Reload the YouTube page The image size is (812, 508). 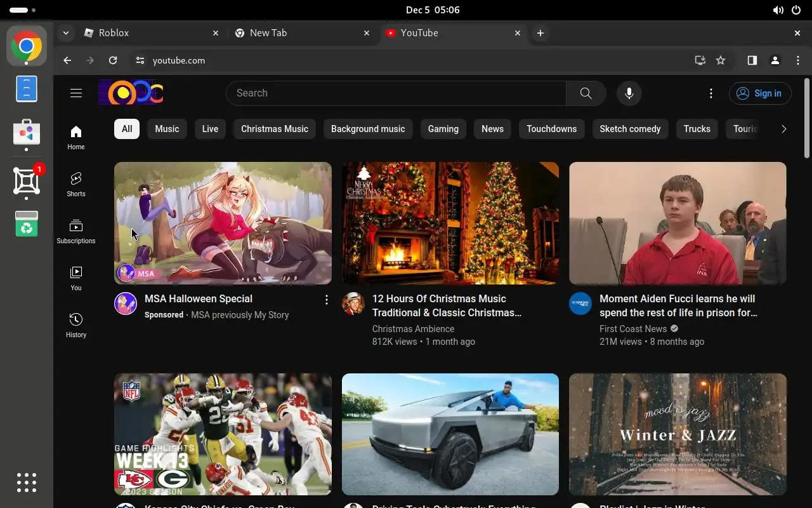pyautogui.click(x=113, y=60)
